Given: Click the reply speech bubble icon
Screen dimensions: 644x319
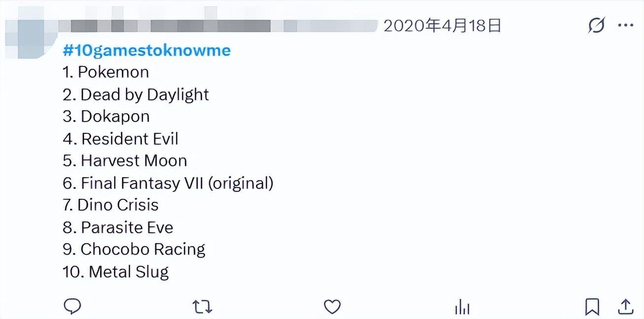Looking at the screenshot, I should 72,306.
